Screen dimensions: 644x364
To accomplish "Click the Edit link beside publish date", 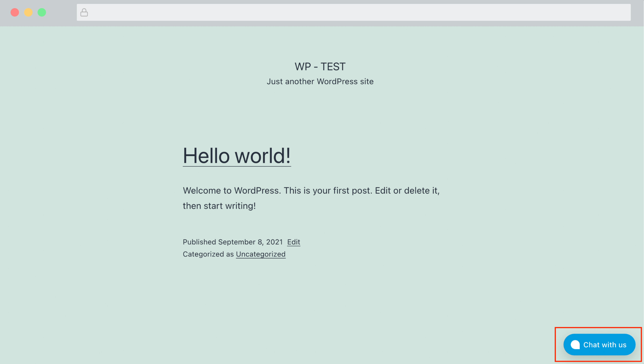I will 293,242.
